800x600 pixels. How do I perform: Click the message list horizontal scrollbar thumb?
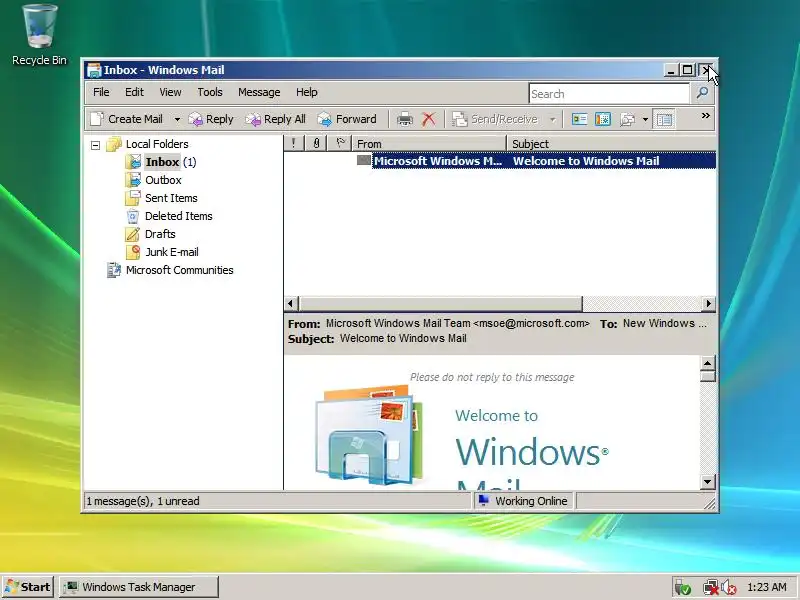tap(441, 304)
